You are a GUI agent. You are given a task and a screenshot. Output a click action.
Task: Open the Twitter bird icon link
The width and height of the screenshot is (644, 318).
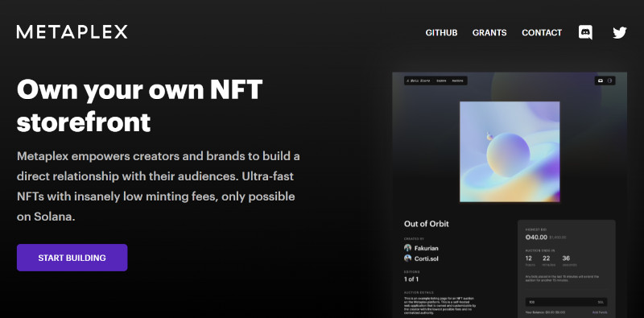619,32
